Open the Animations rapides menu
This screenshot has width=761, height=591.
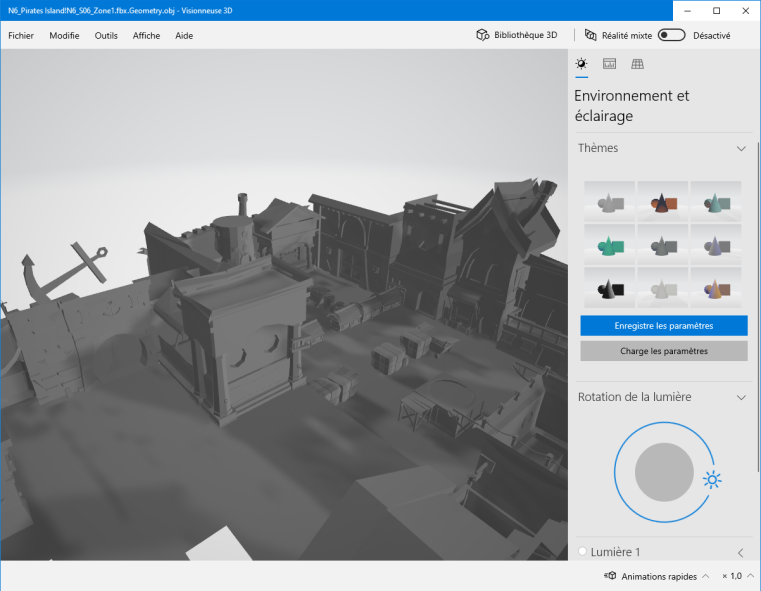point(657,576)
